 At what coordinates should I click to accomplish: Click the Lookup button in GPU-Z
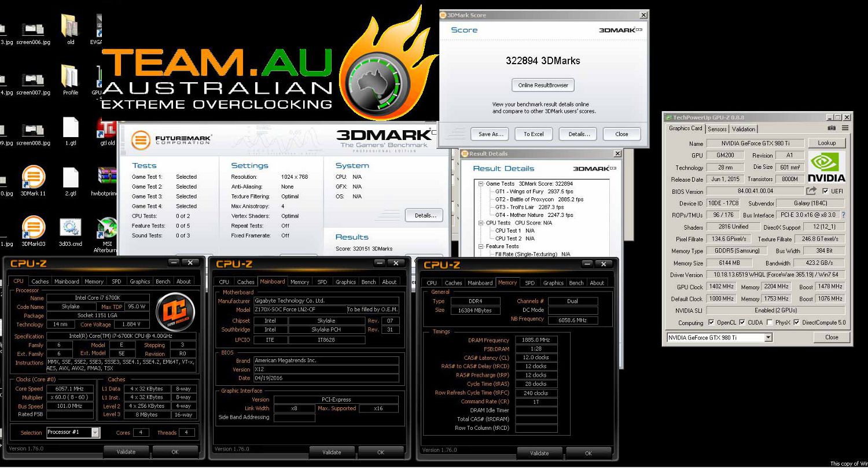(x=826, y=143)
